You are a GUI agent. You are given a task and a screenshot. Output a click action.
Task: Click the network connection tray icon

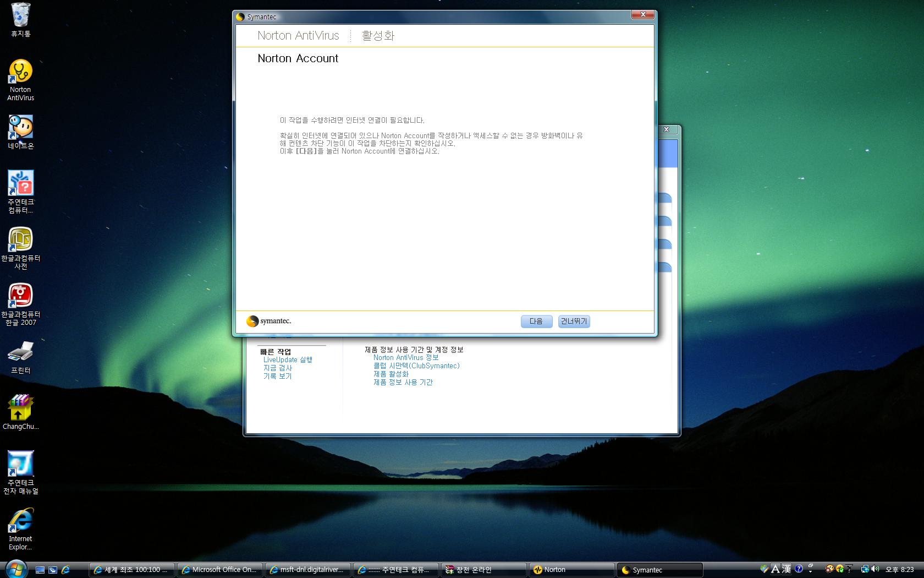click(865, 569)
